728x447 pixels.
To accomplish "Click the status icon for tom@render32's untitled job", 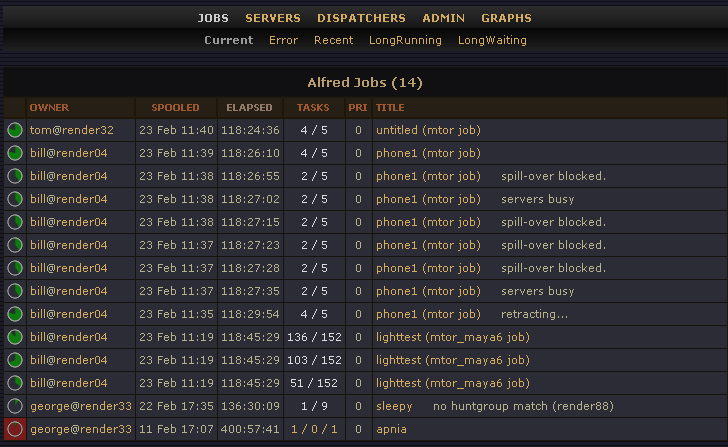I will pyautogui.click(x=15, y=130).
